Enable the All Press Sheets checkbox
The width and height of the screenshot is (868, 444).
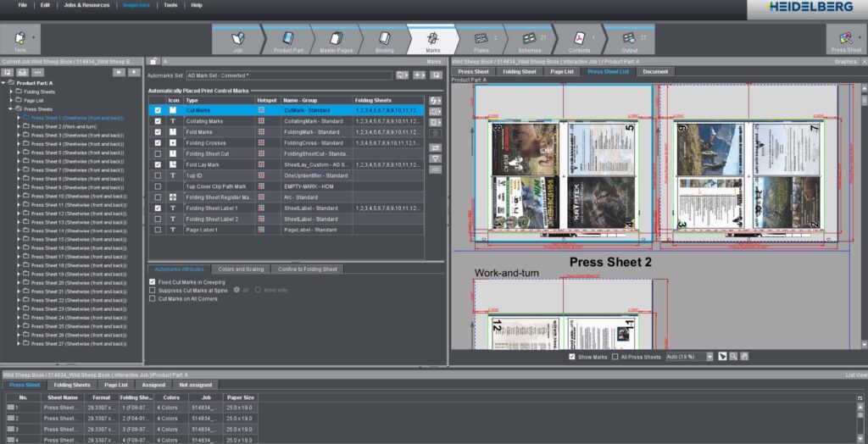[615, 357]
